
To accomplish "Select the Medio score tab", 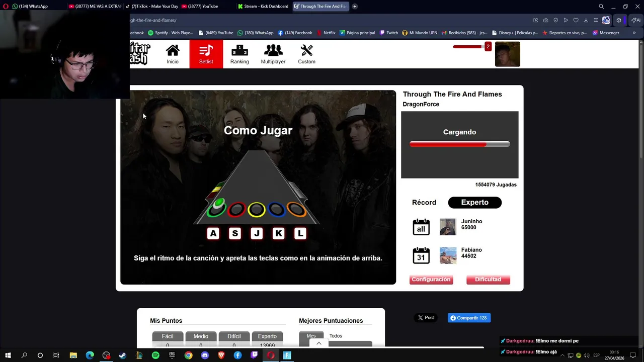I will [201, 336].
